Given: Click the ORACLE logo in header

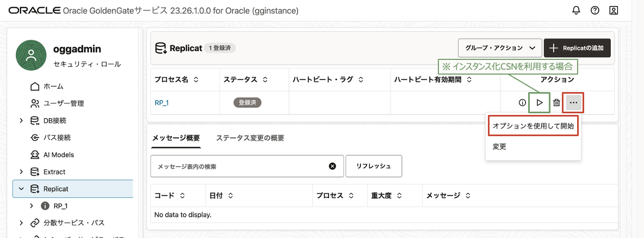Looking at the screenshot, I should point(34,11).
